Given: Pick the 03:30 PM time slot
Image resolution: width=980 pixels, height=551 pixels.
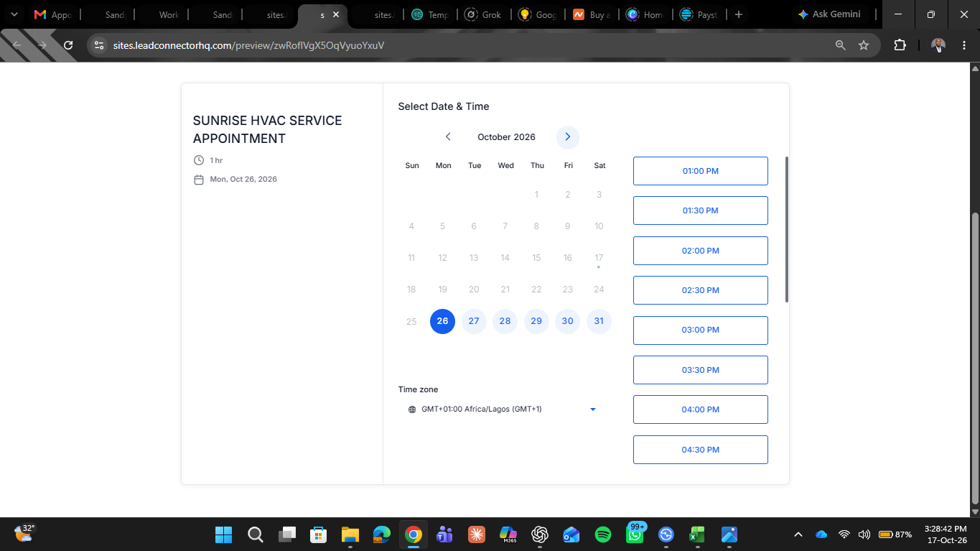Looking at the screenshot, I should coord(700,370).
